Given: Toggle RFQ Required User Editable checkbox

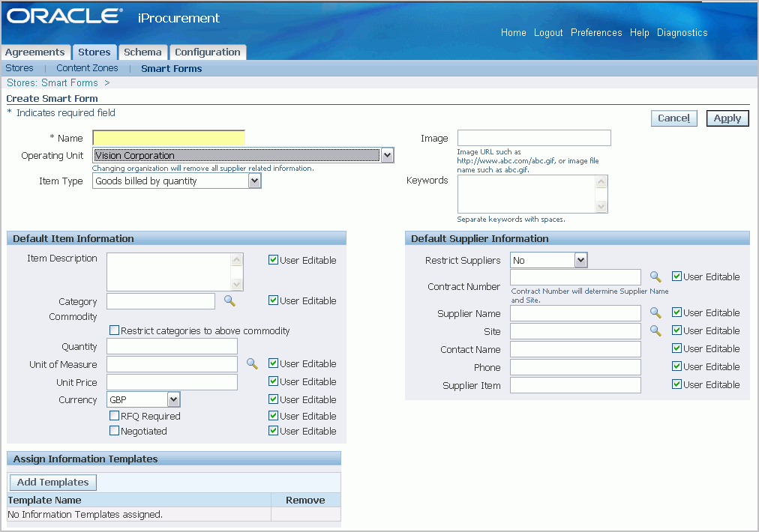Looking at the screenshot, I should (x=273, y=415).
